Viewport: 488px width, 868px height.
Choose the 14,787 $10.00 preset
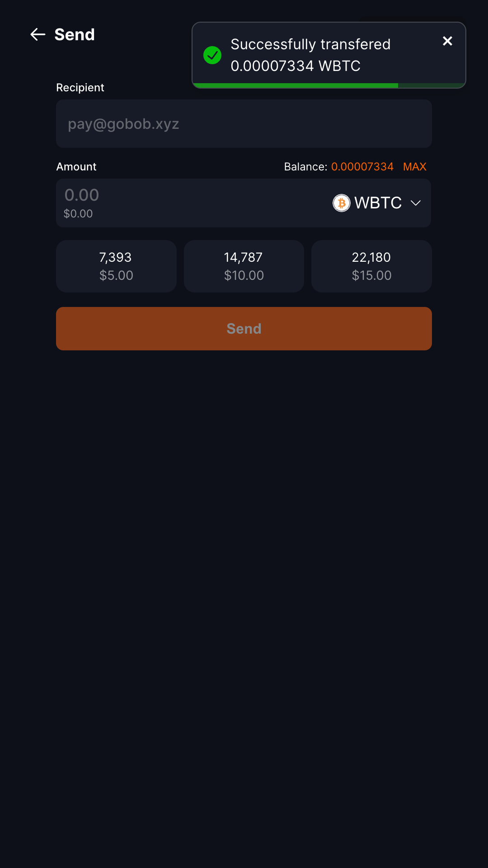[244, 266]
